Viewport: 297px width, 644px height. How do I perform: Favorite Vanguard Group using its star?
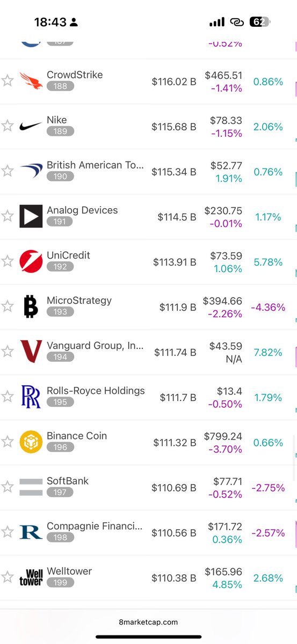click(x=7, y=352)
